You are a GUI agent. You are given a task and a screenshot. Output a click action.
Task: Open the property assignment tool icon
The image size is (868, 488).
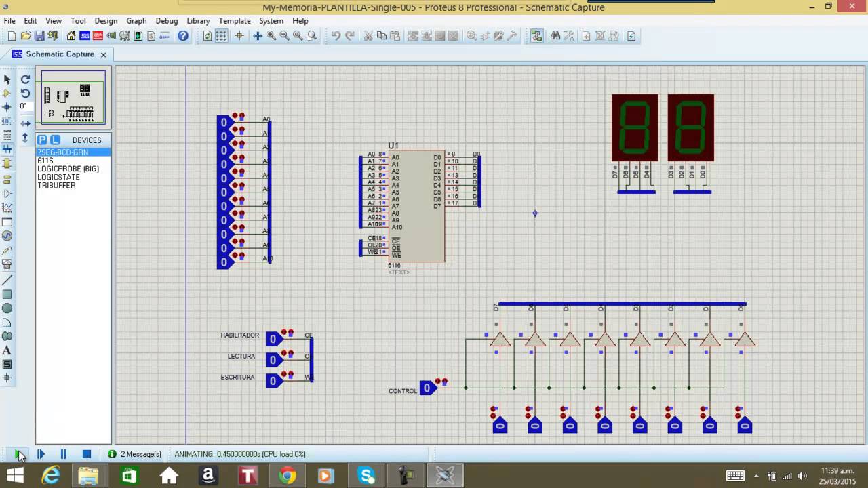click(x=569, y=35)
